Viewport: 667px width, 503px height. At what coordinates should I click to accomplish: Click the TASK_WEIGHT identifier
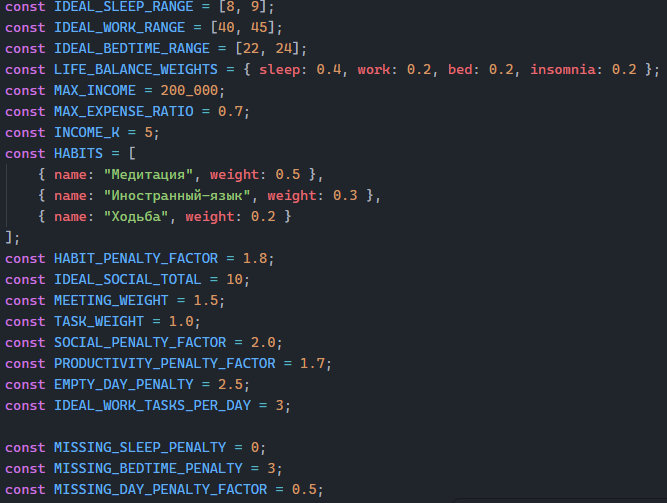pos(99,321)
